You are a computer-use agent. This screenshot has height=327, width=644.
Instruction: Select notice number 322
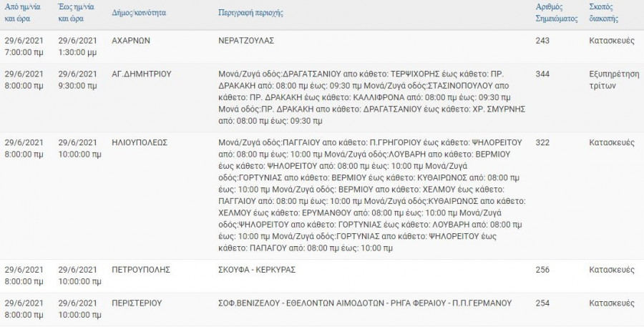tap(542, 142)
